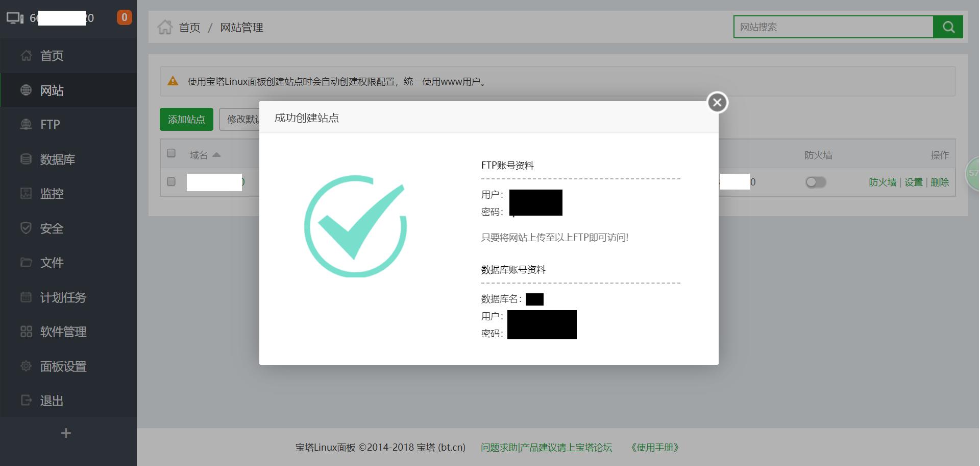This screenshot has width=980, height=466.
Task: Open the 文件 (Files) manager
Action: tap(52, 263)
